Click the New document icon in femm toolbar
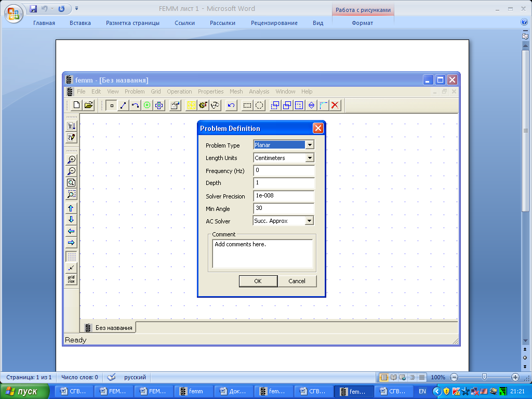The width and height of the screenshot is (532, 399). tap(77, 105)
